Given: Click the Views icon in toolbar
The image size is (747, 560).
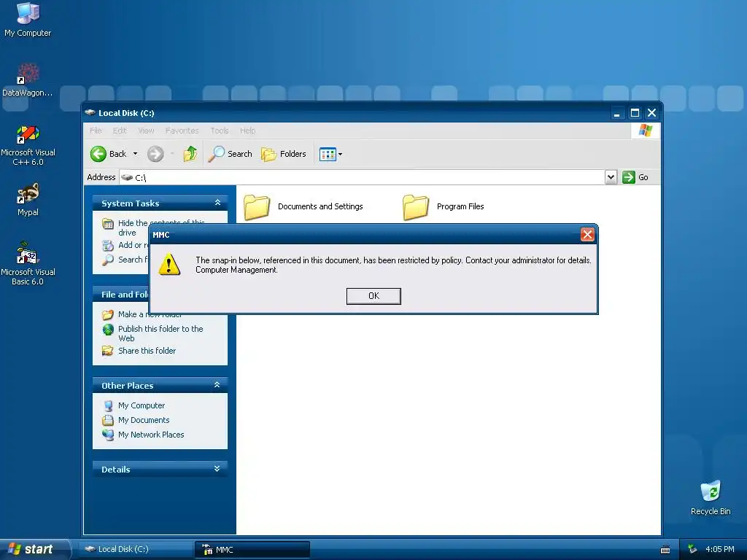Looking at the screenshot, I should 328,155.
